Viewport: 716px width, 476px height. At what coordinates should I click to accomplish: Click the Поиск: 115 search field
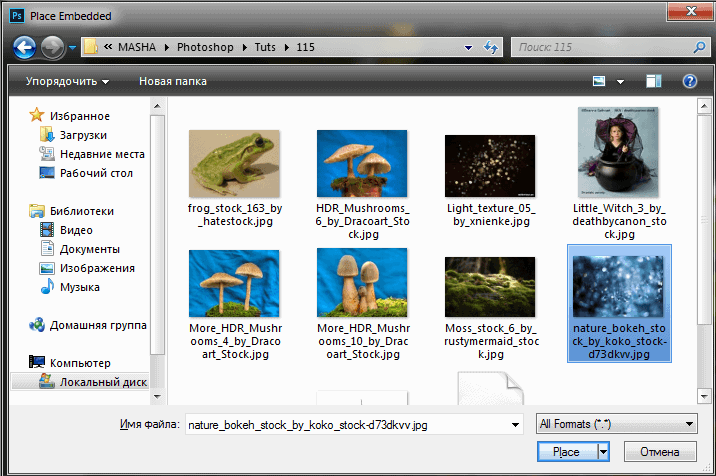[600, 47]
